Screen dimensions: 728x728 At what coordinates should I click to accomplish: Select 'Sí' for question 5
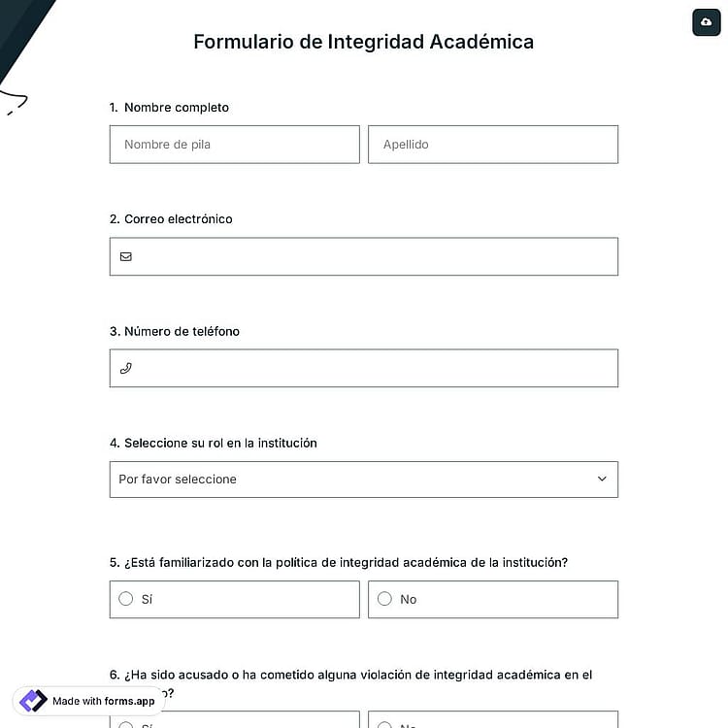click(x=235, y=599)
